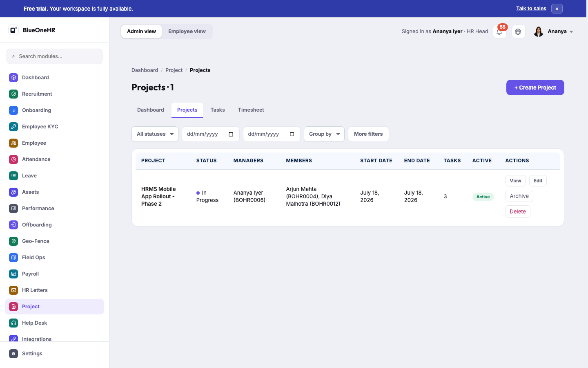Open the Onboarding sidebar icon
Screen dimensions: 588x368
(x=13, y=110)
